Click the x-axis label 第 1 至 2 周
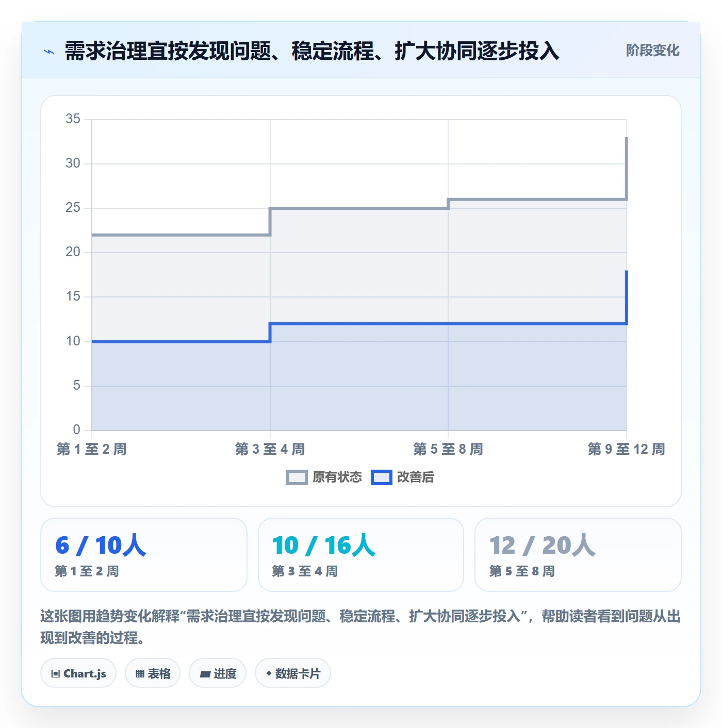Image resolution: width=722 pixels, height=728 pixels. pyautogui.click(x=92, y=450)
